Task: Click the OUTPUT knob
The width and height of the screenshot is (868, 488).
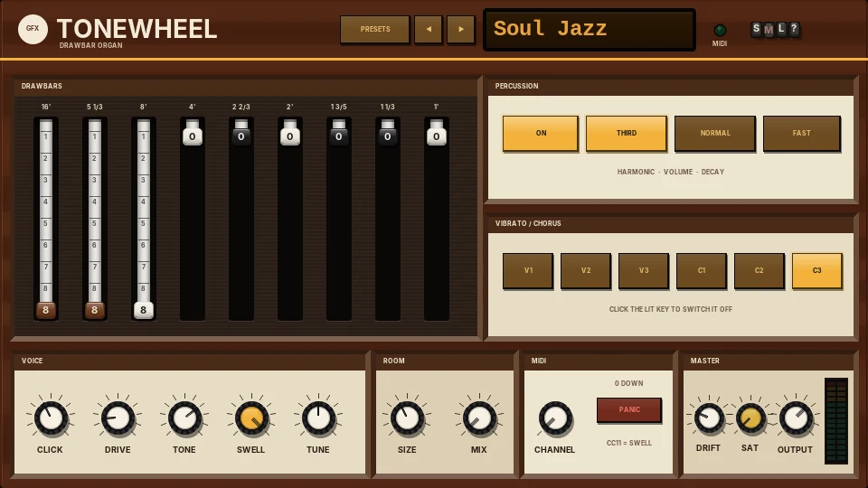Action: pos(796,418)
